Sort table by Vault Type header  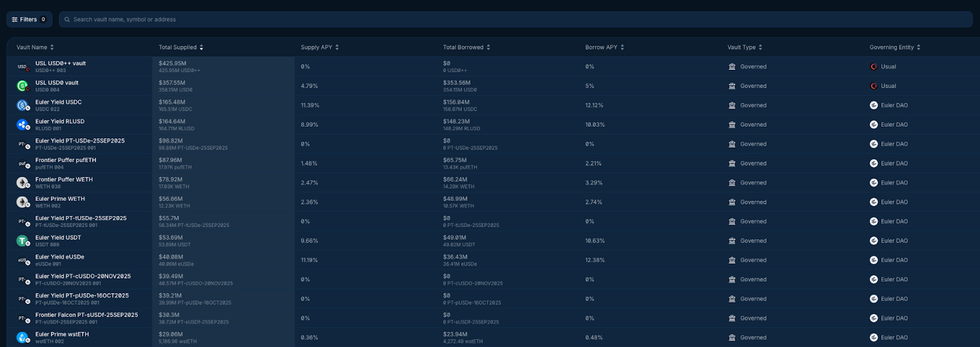744,47
